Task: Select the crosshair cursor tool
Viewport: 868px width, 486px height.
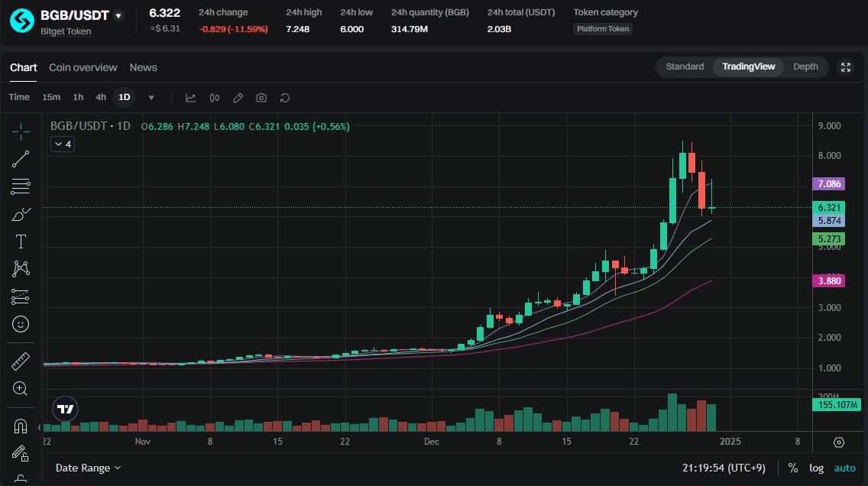Action: 21,131
